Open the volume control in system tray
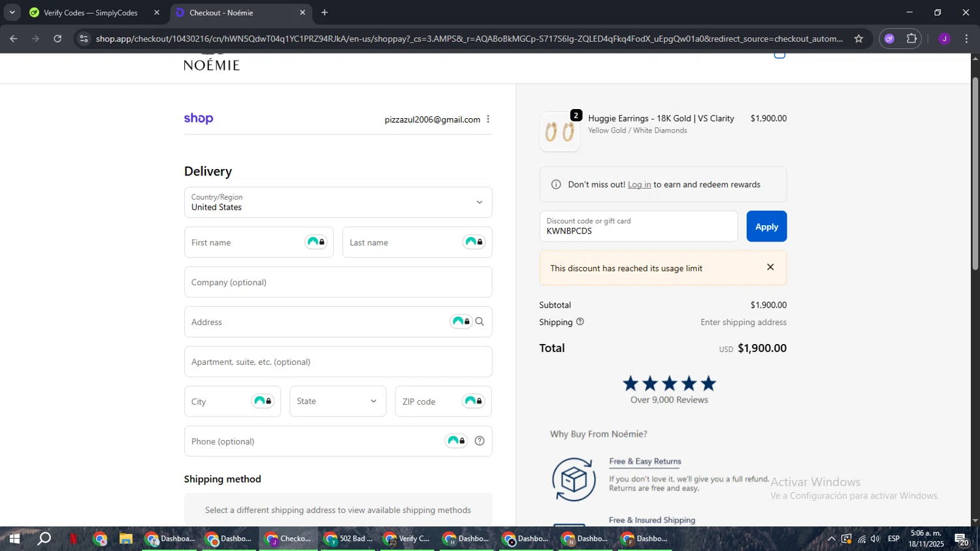980x551 pixels. [x=875, y=539]
